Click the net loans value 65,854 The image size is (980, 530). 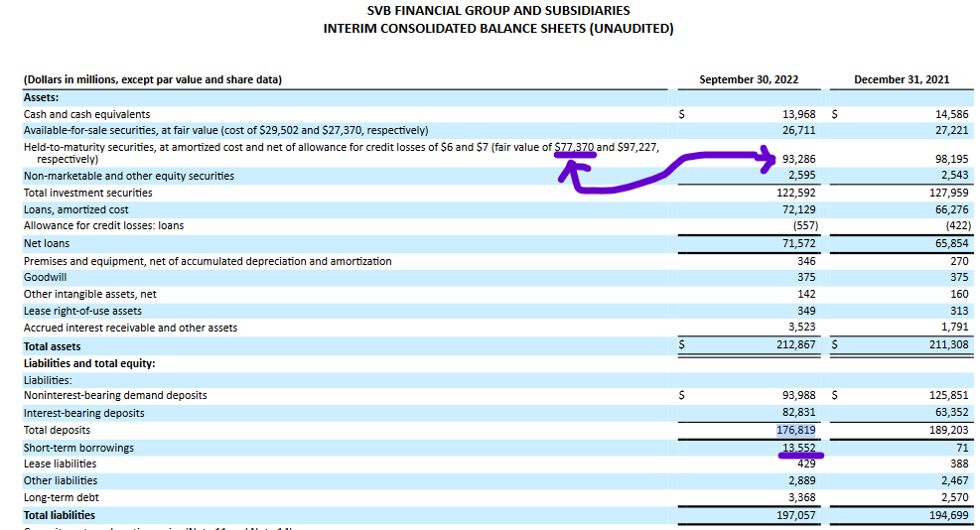(x=952, y=243)
